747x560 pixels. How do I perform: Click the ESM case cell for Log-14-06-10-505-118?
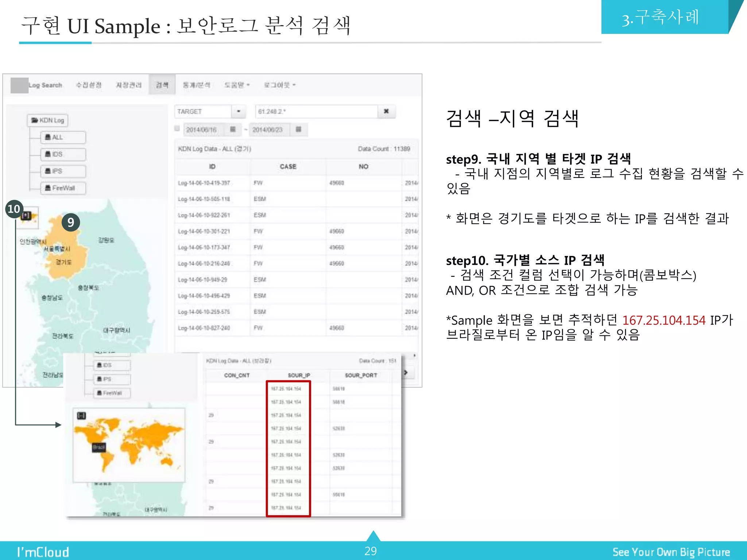(x=288, y=199)
